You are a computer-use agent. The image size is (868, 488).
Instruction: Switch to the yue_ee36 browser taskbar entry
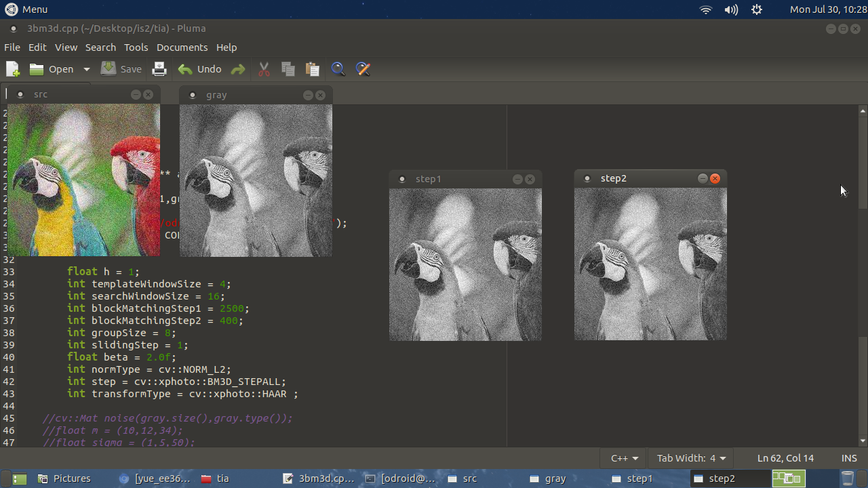tap(155, 479)
